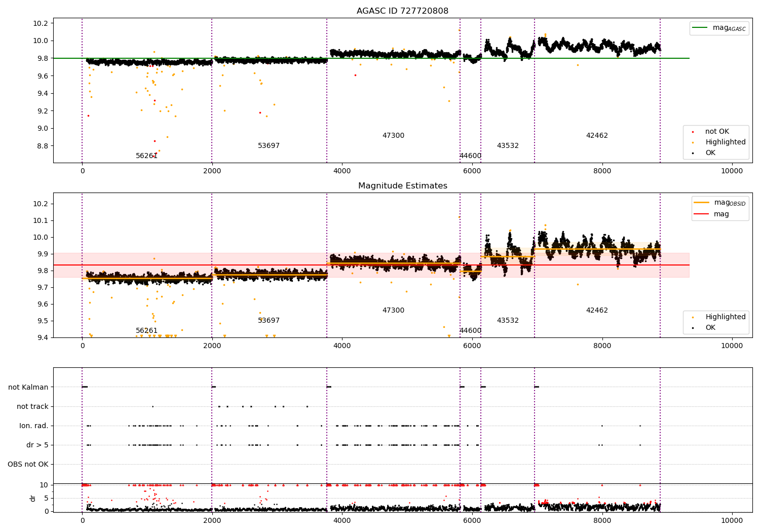
Task: Click obsid label 44600 in the top plot
Action: [470, 156]
